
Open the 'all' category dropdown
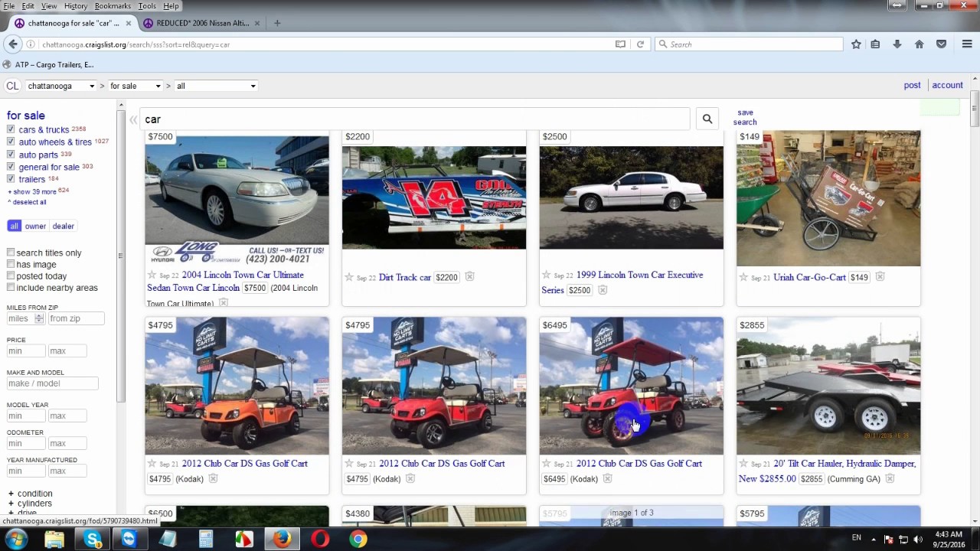[x=216, y=86]
